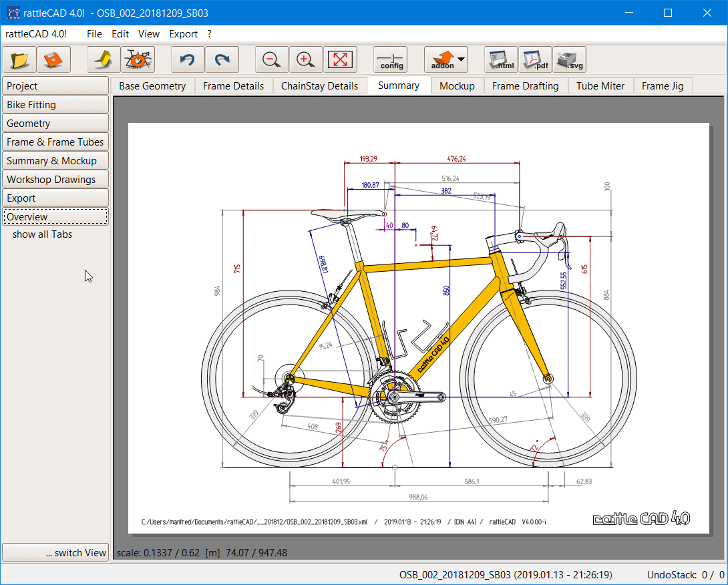Expand the addon dropdown arrow
The height and width of the screenshot is (585, 728).
(461, 59)
